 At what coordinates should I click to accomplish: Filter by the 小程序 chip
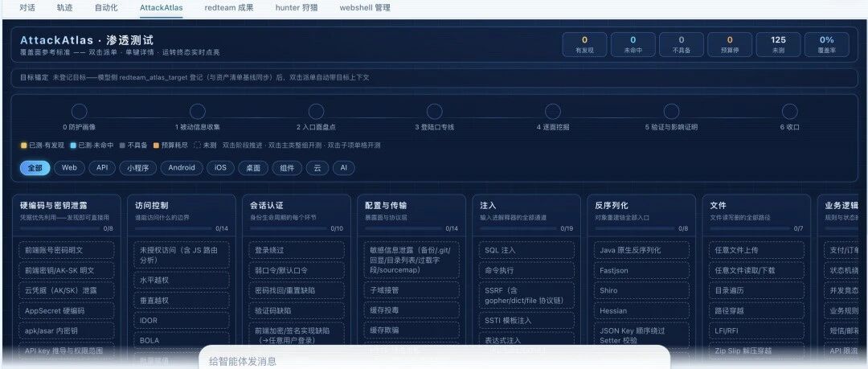tap(138, 168)
